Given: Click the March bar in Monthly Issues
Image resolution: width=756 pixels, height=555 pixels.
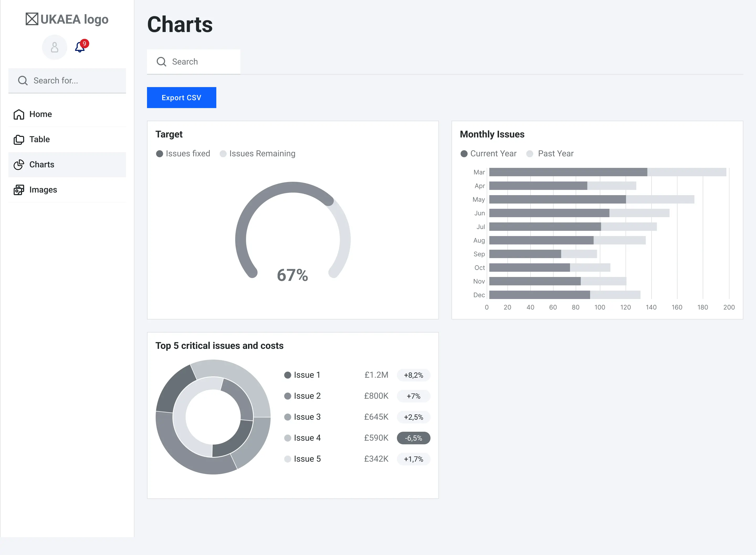Looking at the screenshot, I should (x=568, y=172).
